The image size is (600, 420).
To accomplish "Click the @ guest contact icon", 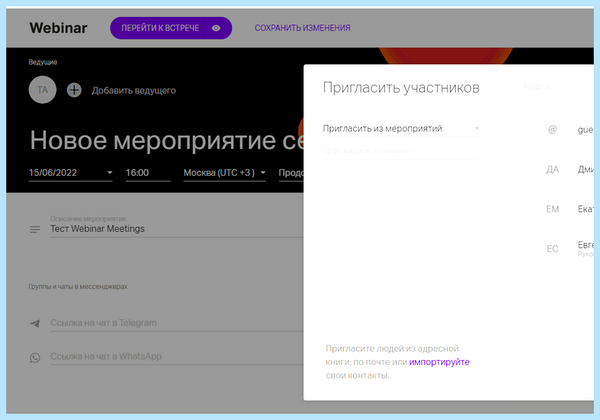I will 552,130.
